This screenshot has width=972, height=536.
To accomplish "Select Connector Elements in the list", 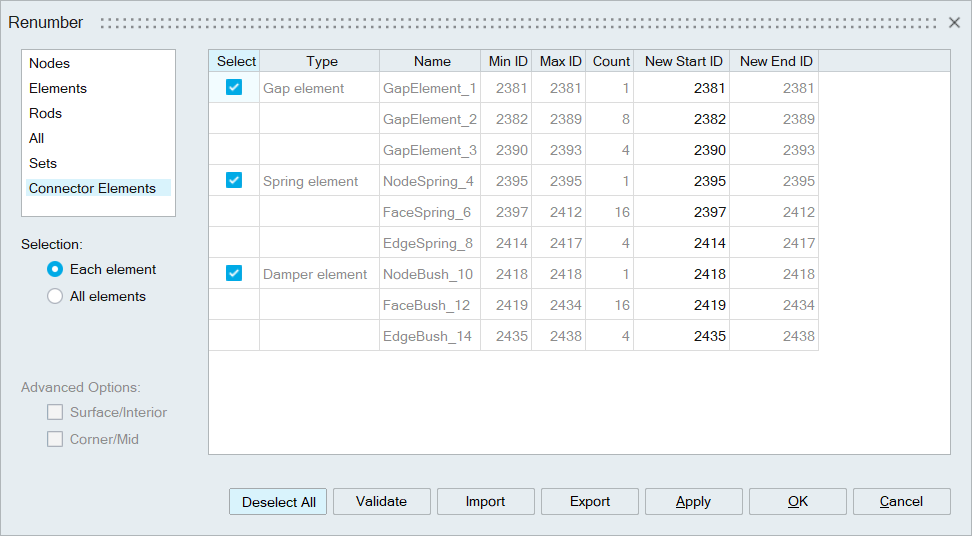I will coord(92,188).
